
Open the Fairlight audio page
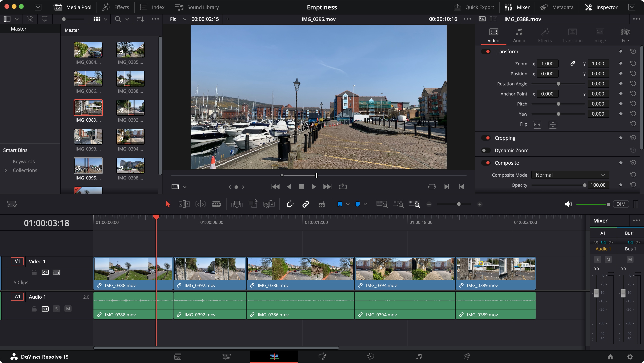[419, 357]
